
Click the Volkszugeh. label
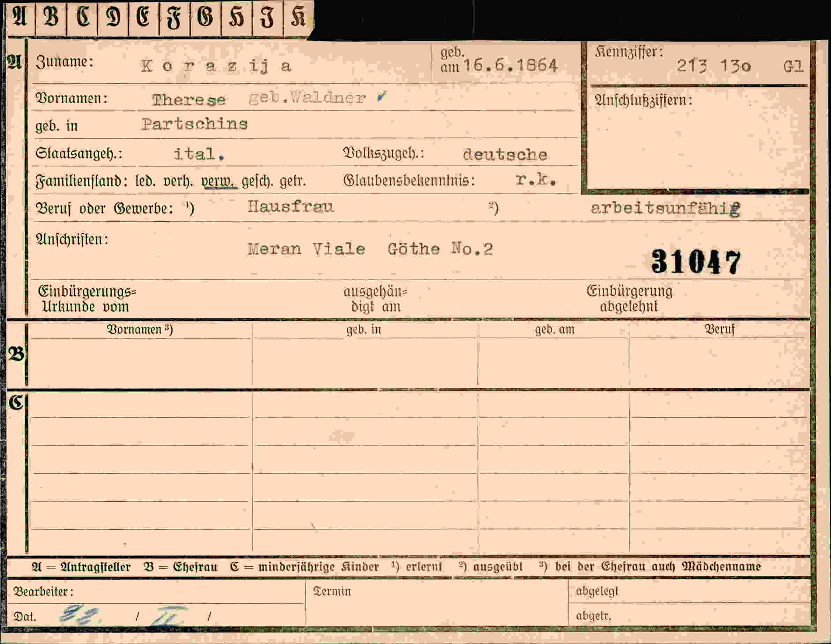[383, 153]
